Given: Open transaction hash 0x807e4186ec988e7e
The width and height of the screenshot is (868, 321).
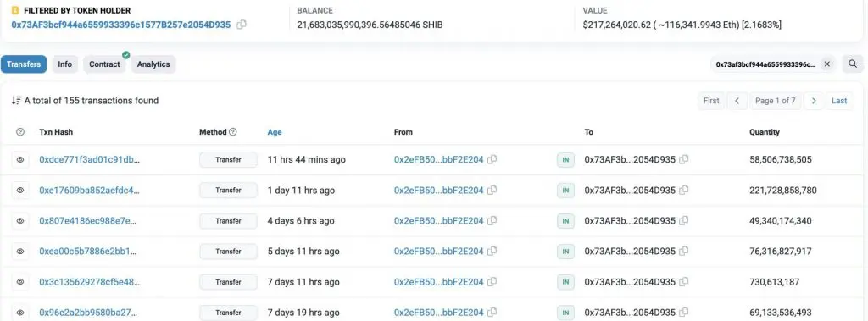Looking at the screenshot, I should [87, 221].
